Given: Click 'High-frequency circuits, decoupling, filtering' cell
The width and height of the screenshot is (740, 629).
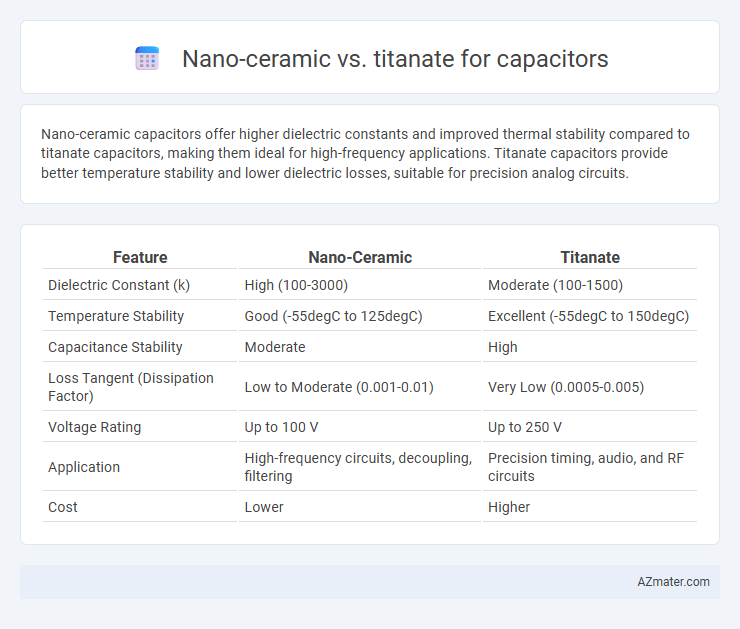Looking at the screenshot, I should tap(358, 467).
